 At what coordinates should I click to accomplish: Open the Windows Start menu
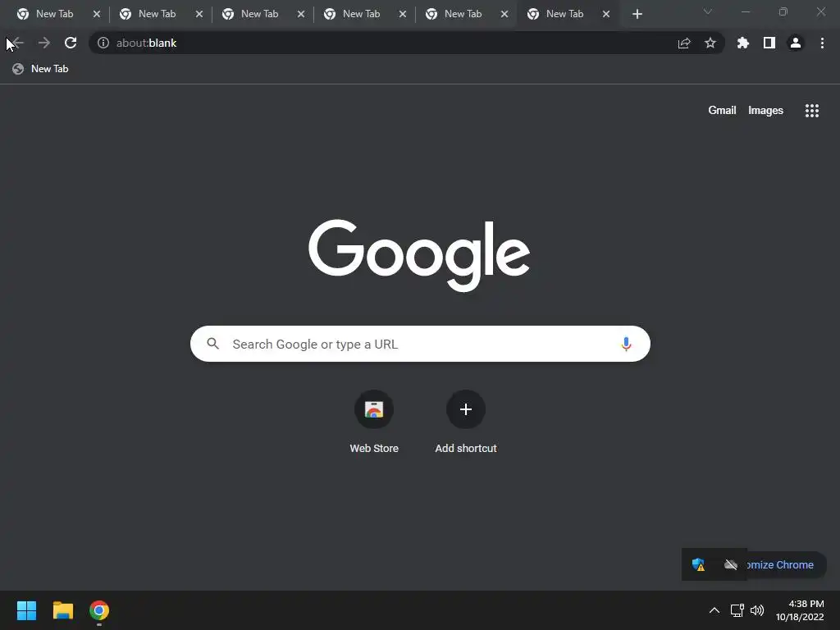coord(26,610)
